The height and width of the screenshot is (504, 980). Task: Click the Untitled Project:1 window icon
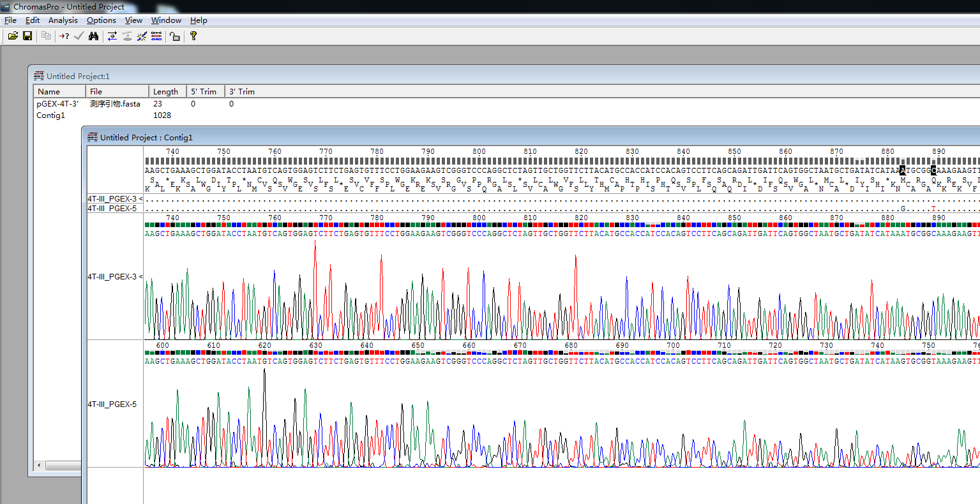pos(39,76)
